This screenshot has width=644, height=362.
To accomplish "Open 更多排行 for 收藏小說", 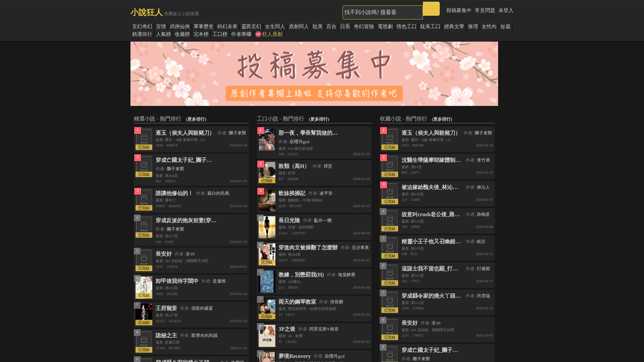I will (x=442, y=119).
